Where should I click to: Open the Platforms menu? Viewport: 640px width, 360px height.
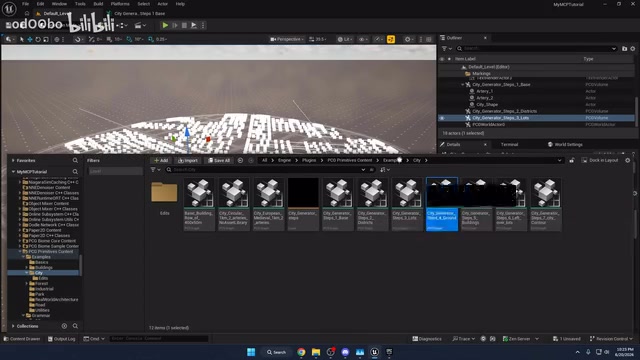pos(120,4)
